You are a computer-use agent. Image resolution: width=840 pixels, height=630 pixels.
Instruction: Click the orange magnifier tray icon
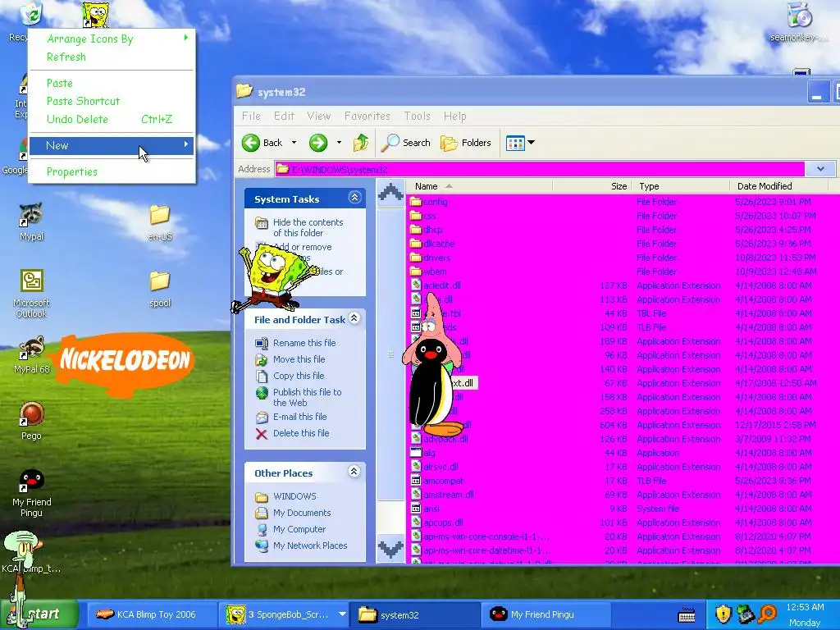tap(768, 614)
